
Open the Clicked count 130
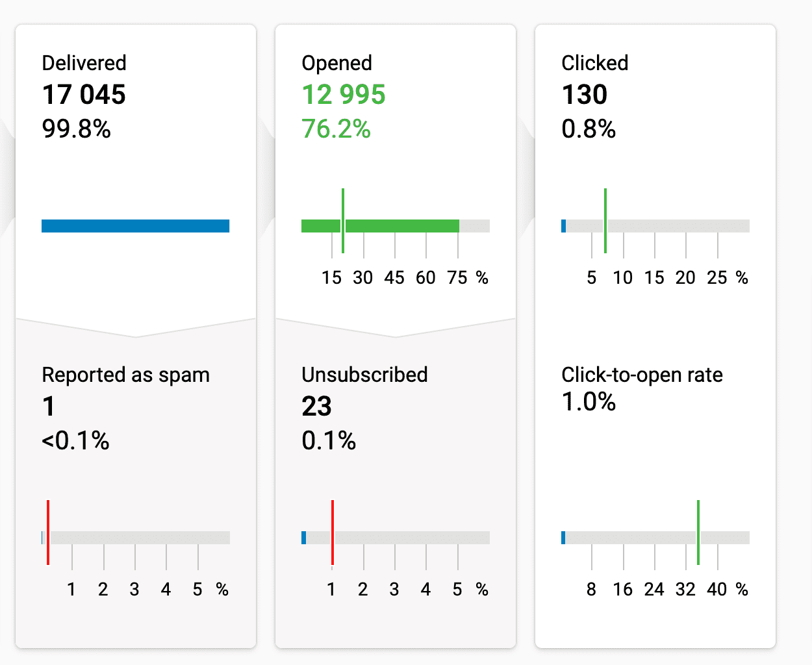pyautogui.click(x=585, y=95)
